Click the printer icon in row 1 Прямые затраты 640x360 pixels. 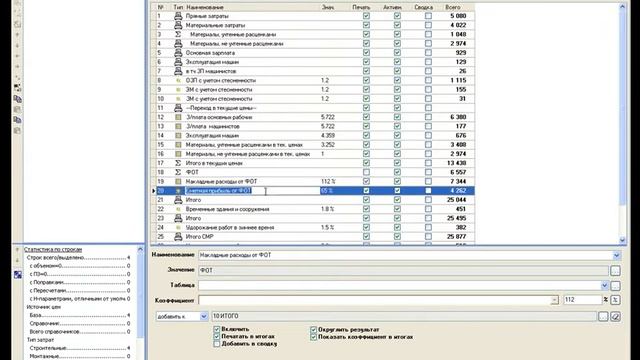(178, 16)
